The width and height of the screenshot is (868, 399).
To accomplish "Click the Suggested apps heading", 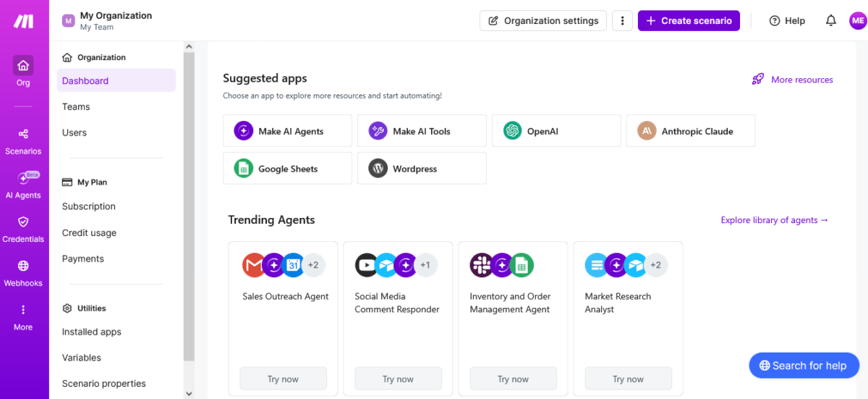I will [265, 78].
